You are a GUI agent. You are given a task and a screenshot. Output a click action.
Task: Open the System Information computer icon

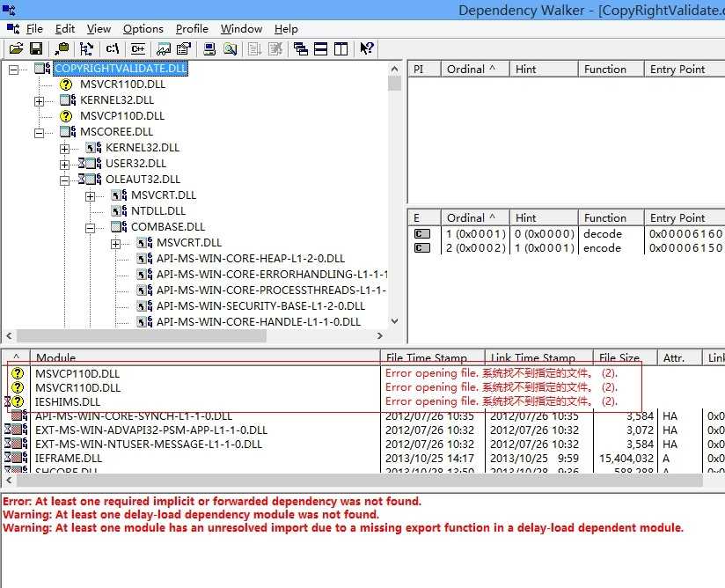[209, 48]
